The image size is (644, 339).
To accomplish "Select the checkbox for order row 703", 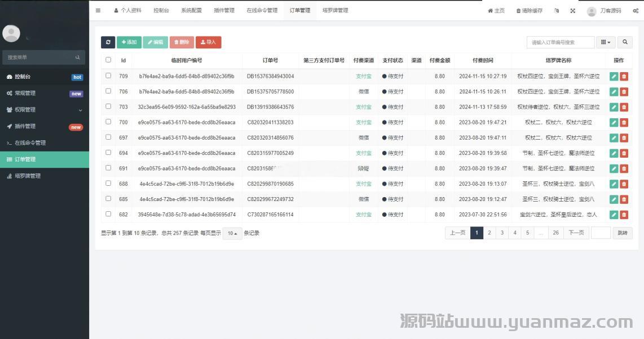I will 108,106.
